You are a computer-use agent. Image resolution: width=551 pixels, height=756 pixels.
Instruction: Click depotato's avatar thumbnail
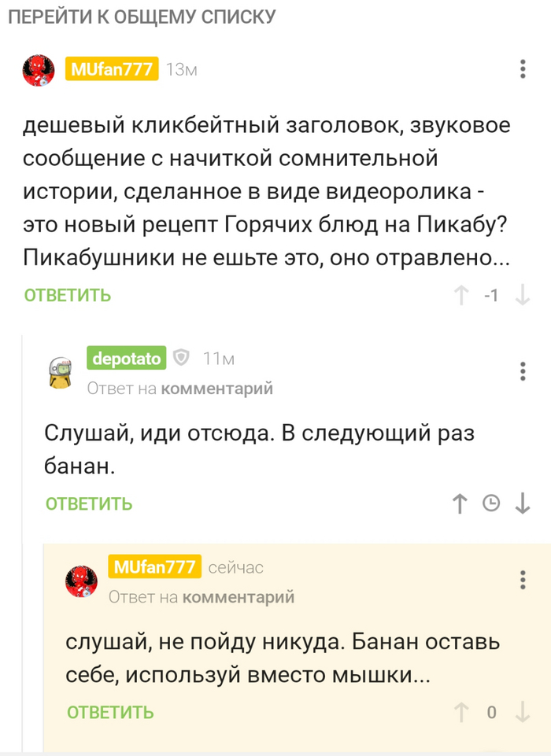61,371
